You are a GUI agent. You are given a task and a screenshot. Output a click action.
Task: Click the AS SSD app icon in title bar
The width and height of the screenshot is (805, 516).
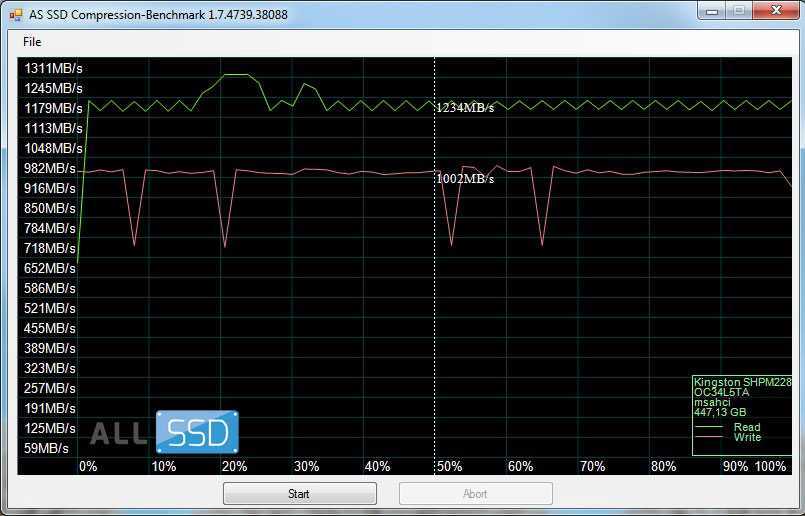[x=15, y=15]
